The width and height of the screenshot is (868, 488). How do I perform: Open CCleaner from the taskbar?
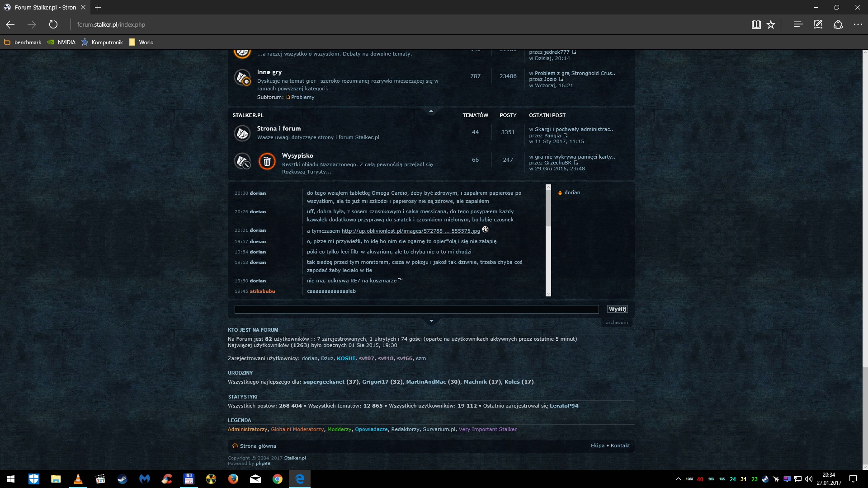(167, 479)
